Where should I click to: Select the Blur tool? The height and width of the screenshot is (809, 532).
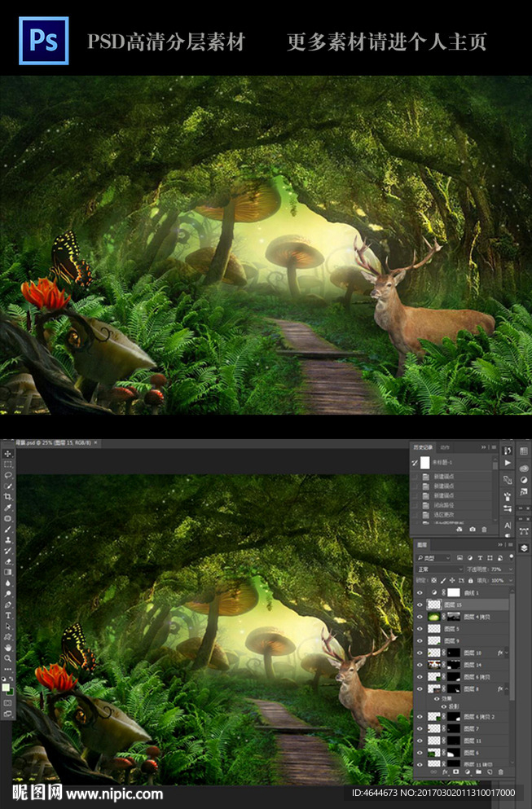[8, 583]
